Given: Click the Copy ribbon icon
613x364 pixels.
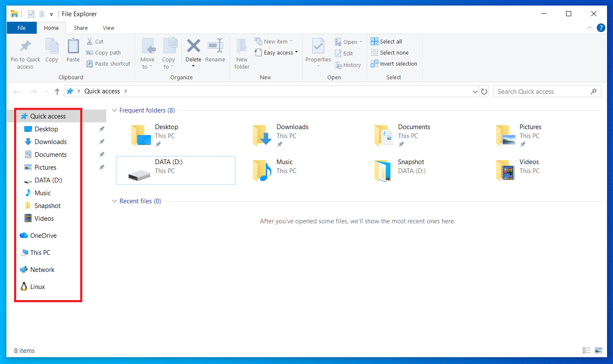Looking at the screenshot, I should pos(52,46).
